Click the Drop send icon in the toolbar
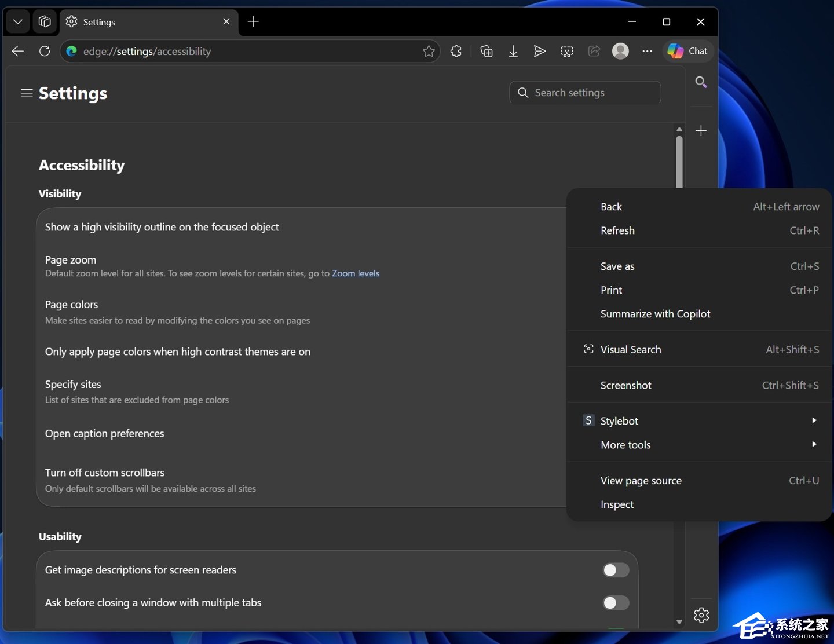 540,51
